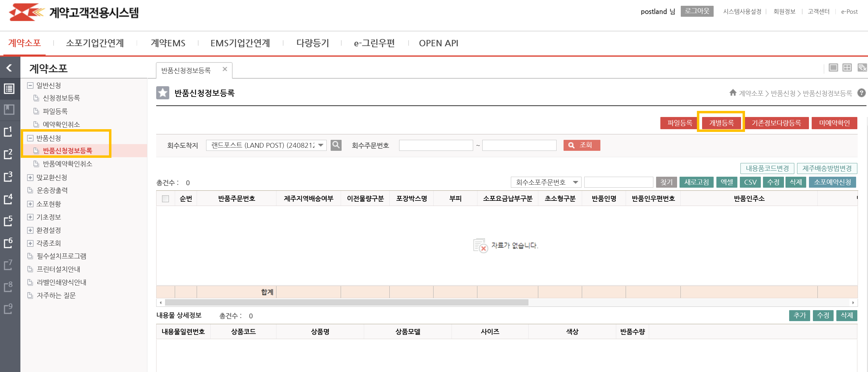Collapse the left sidebar with arrow icon
Viewport: 868px width, 372px height.
click(9, 68)
